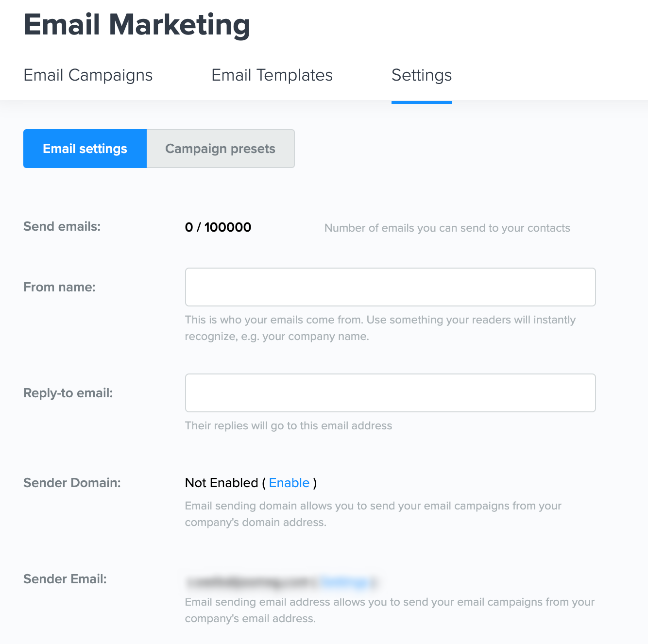Click into the Reply-to email field
Screen dimensions: 648x644
390,393
